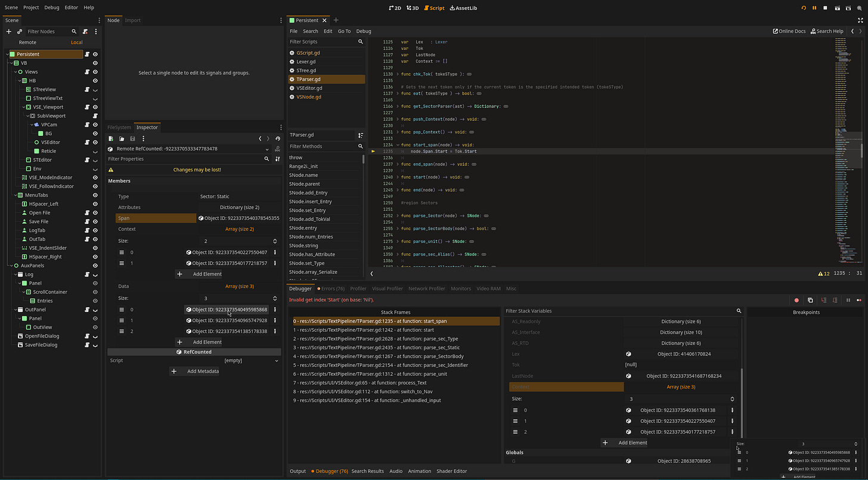Click the Online Docs link
This screenshot has height=480, width=868.
click(x=789, y=31)
